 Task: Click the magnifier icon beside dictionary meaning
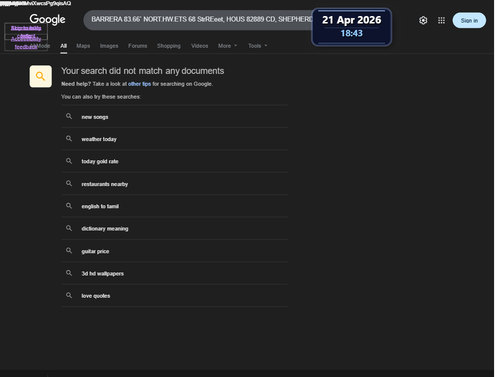[69, 228]
